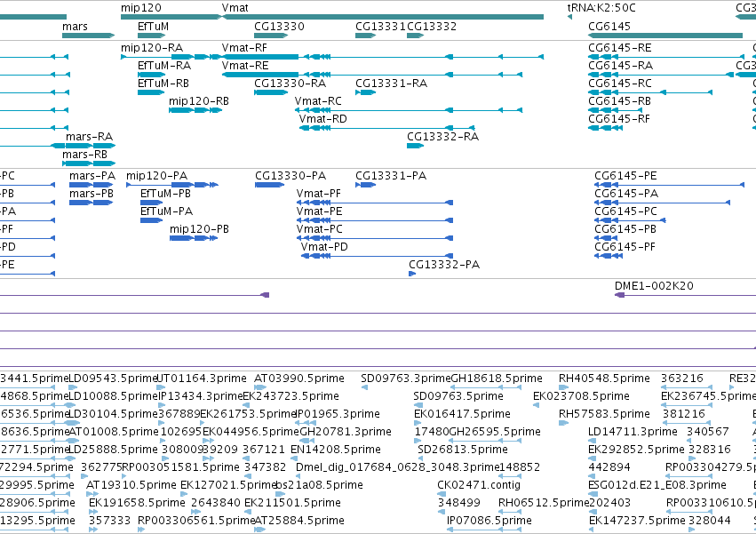Click protein CG13332-PA

coord(444,265)
